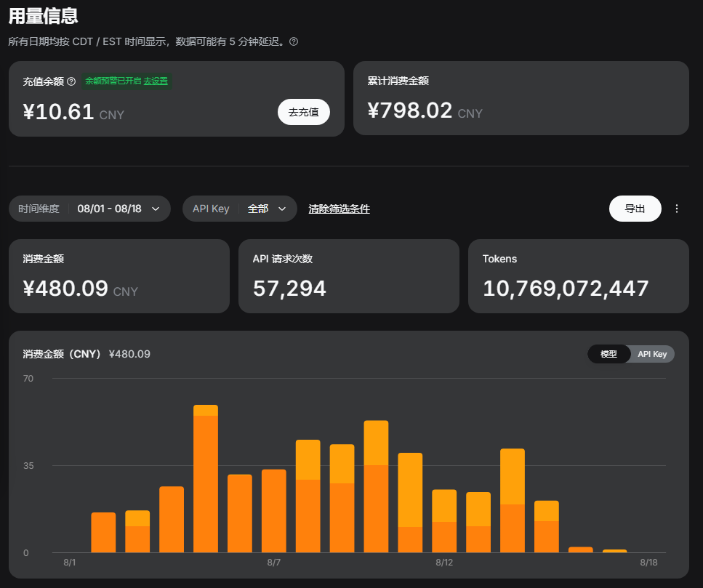Click the 去充值 recharge button
703x588 pixels.
pos(304,112)
